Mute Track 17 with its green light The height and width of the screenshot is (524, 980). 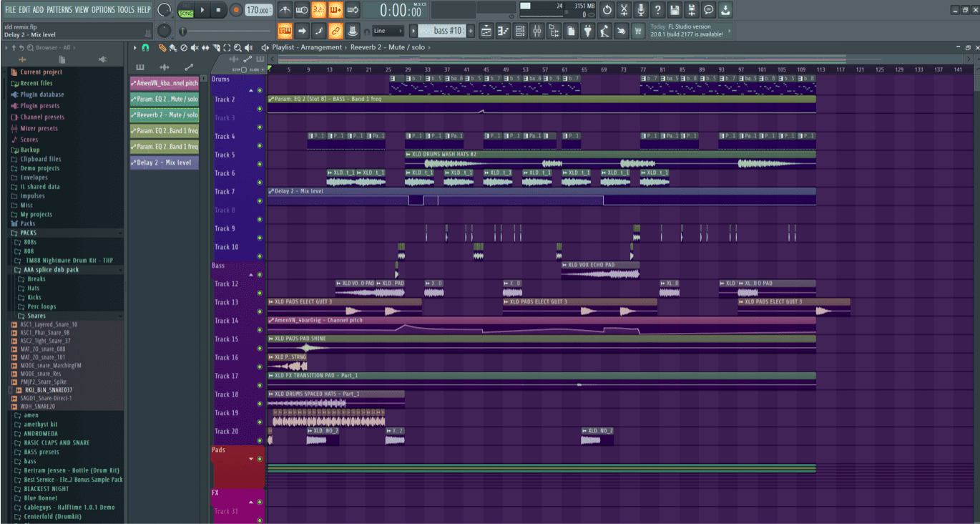259,385
